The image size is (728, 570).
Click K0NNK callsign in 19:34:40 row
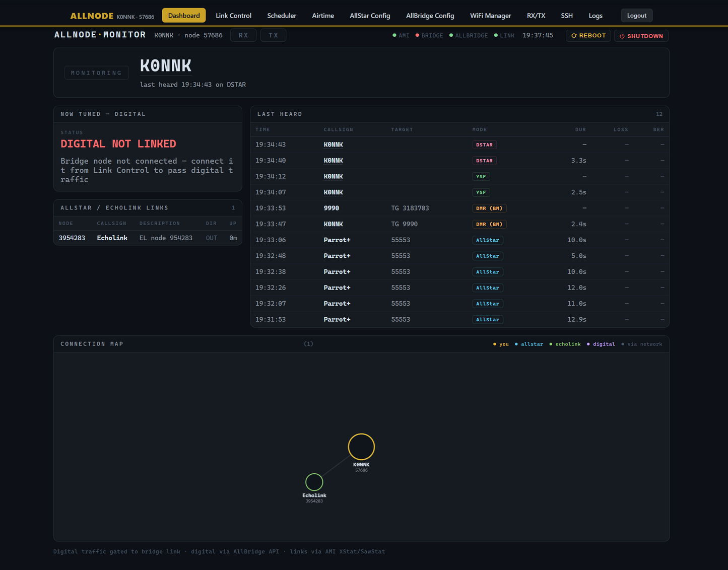[333, 161]
